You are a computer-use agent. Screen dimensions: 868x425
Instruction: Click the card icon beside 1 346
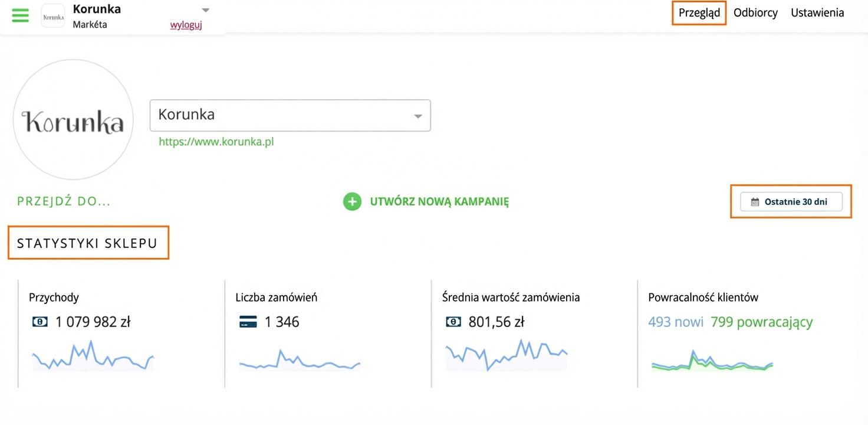248,322
